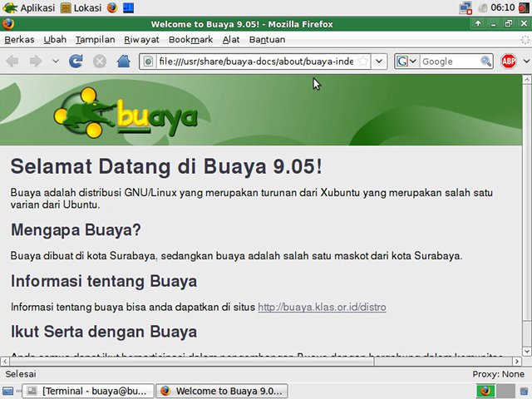The height and width of the screenshot is (399, 532).
Task: Click the horizontal scrollbar thumb
Action: (x=192, y=362)
